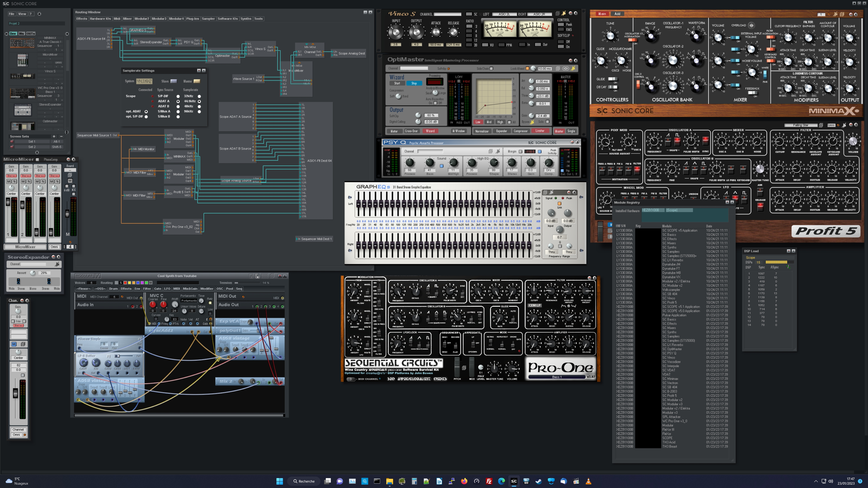
Task: Click the preset list icon in MicroMixer Board strip
Action: click(x=70, y=175)
